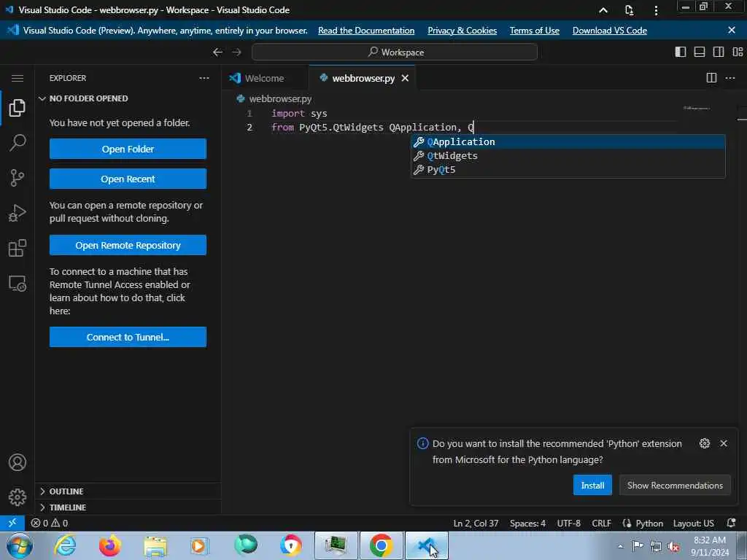The height and width of the screenshot is (560, 747).
Task: Open the Run and Debug view
Action: coord(18,213)
